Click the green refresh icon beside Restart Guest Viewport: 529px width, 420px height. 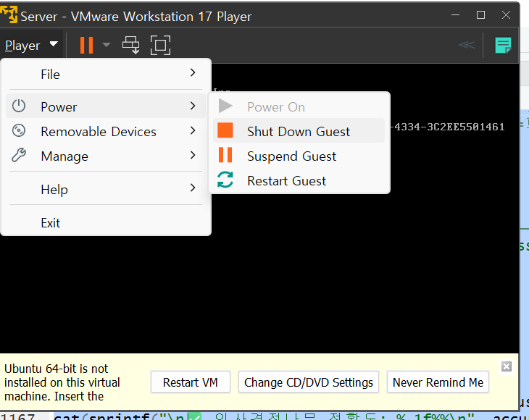[x=225, y=180]
